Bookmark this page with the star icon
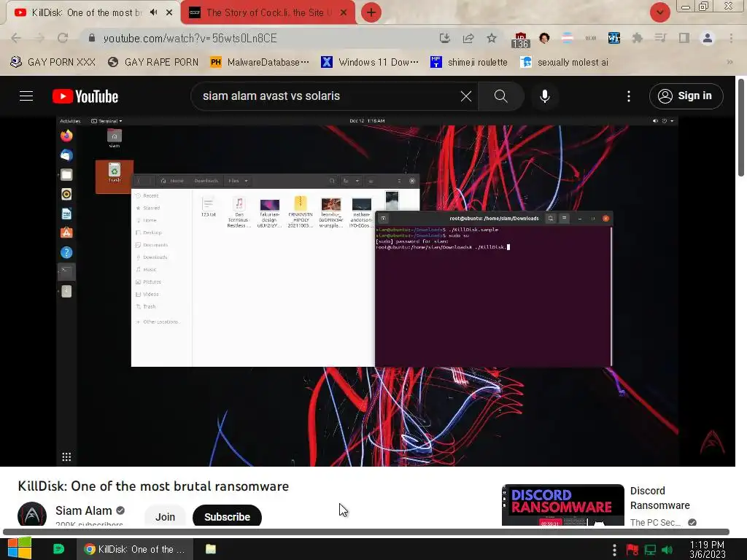747x560 pixels. pyautogui.click(x=492, y=38)
